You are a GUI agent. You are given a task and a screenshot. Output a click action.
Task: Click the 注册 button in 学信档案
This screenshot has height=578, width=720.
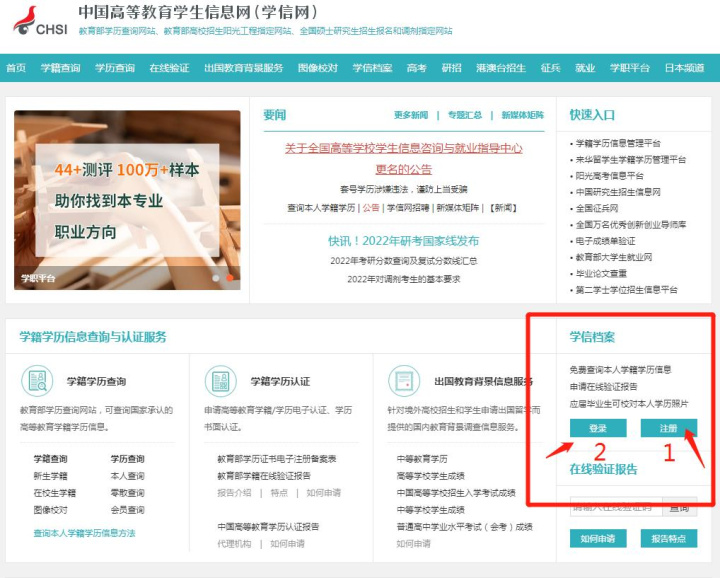669,428
